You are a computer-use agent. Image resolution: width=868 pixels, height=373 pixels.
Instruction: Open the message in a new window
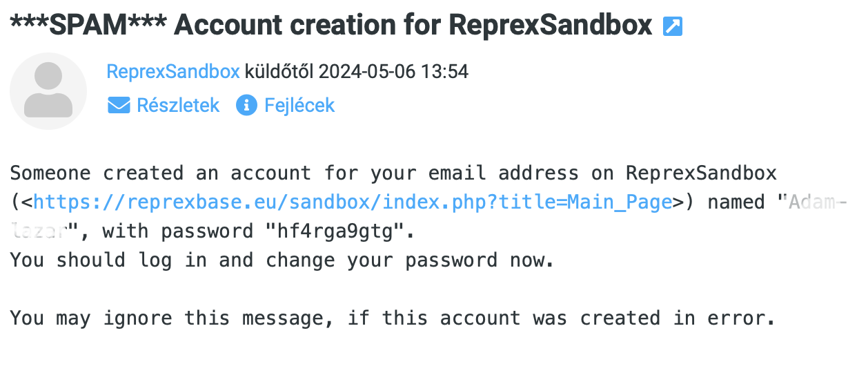672,27
